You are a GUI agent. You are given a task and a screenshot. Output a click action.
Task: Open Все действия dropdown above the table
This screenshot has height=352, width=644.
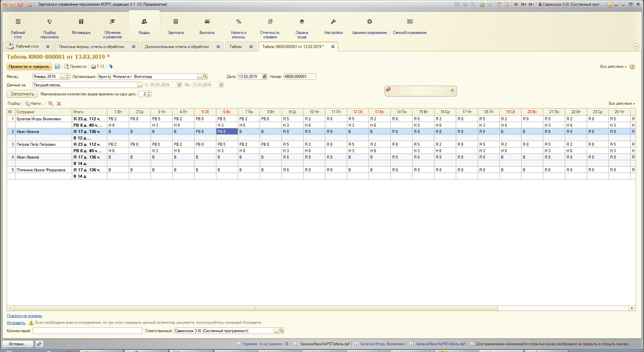[x=622, y=103]
